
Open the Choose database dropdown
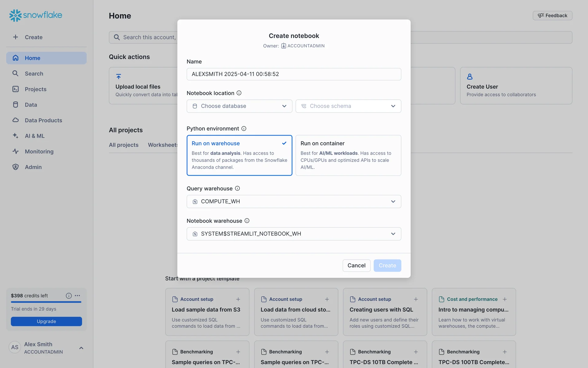coord(239,106)
